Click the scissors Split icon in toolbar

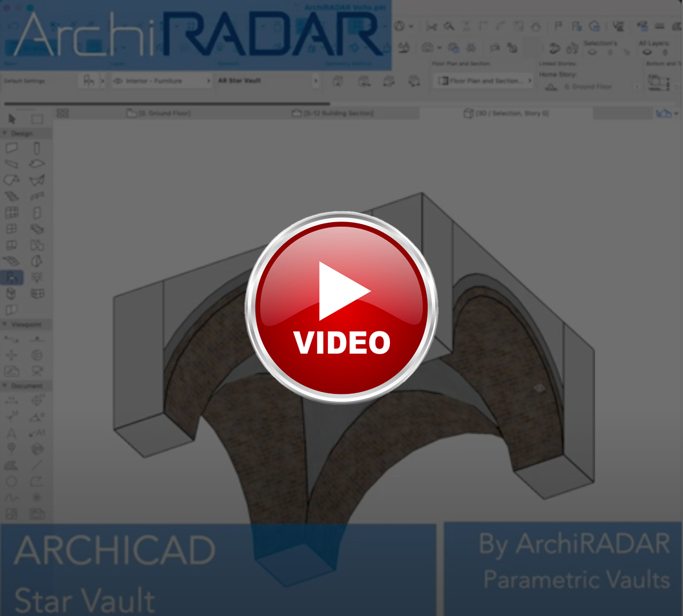click(432, 26)
